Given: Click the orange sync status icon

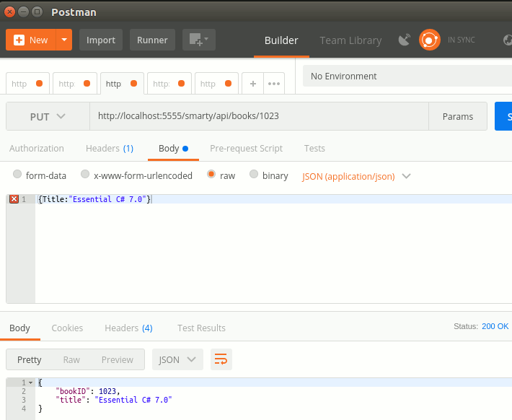Looking at the screenshot, I should pos(430,40).
